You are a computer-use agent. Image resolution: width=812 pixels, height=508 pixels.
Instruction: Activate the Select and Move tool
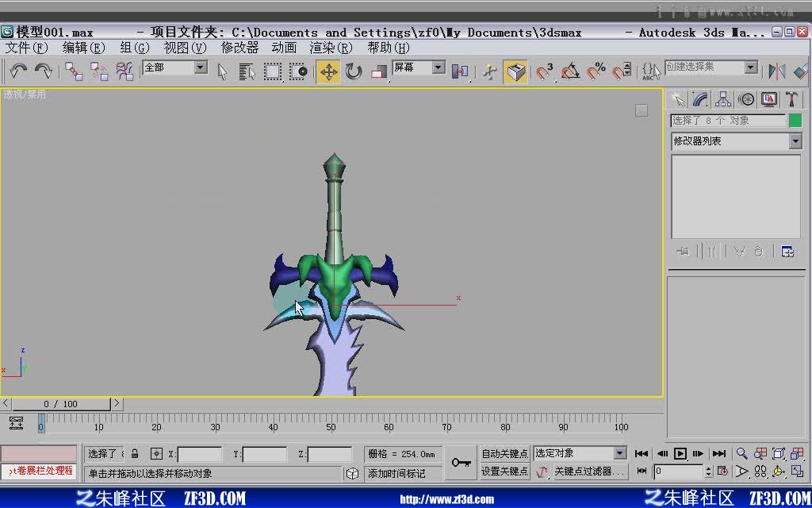coord(328,71)
